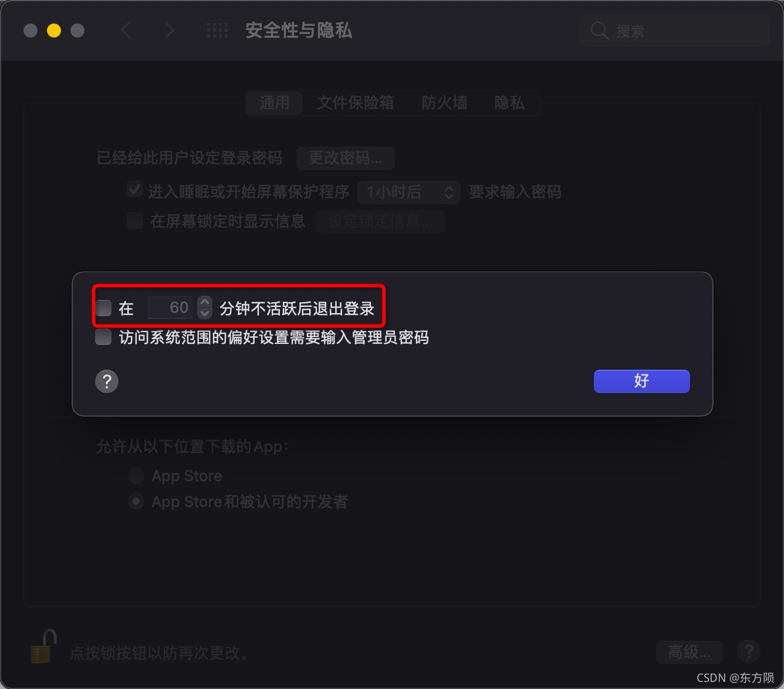Click the help question mark in dialog
The image size is (784, 689).
click(x=107, y=381)
